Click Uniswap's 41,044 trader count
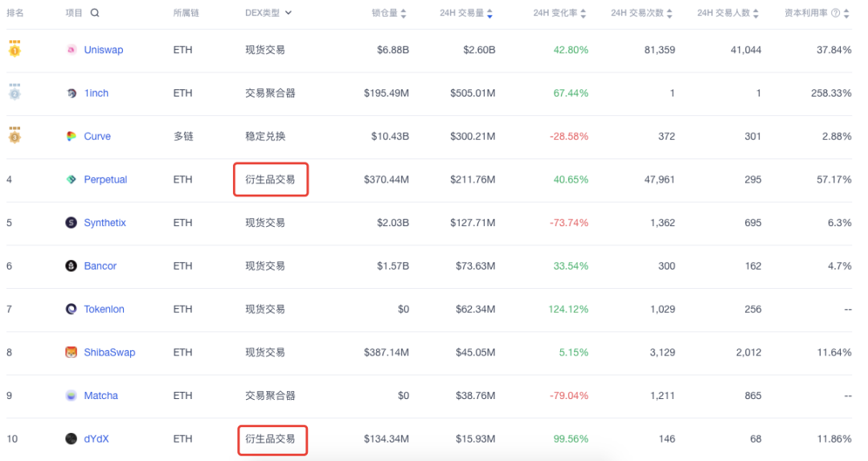868x461 pixels. point(746,50)
